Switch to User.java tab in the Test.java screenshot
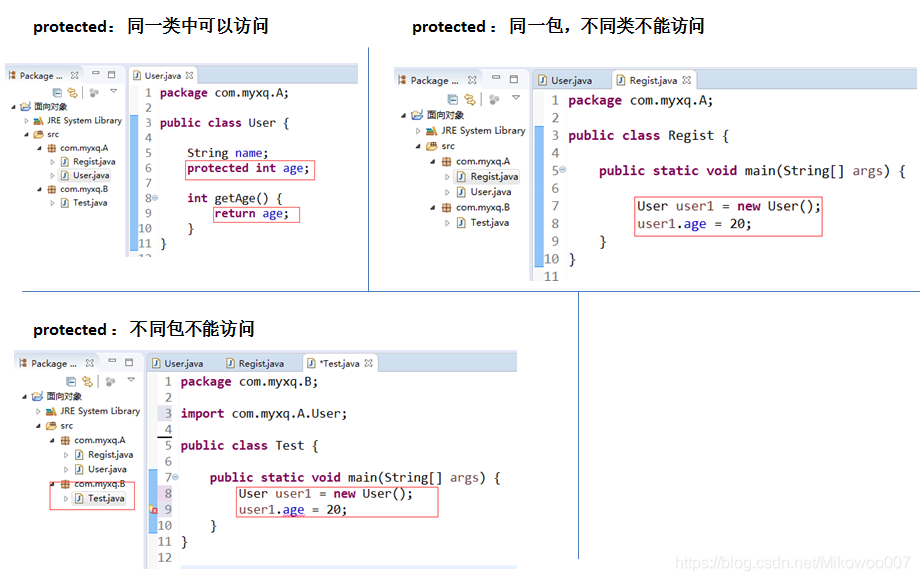Screen dimensions: 920x581 pyautogui.click(x=177, y=363)
